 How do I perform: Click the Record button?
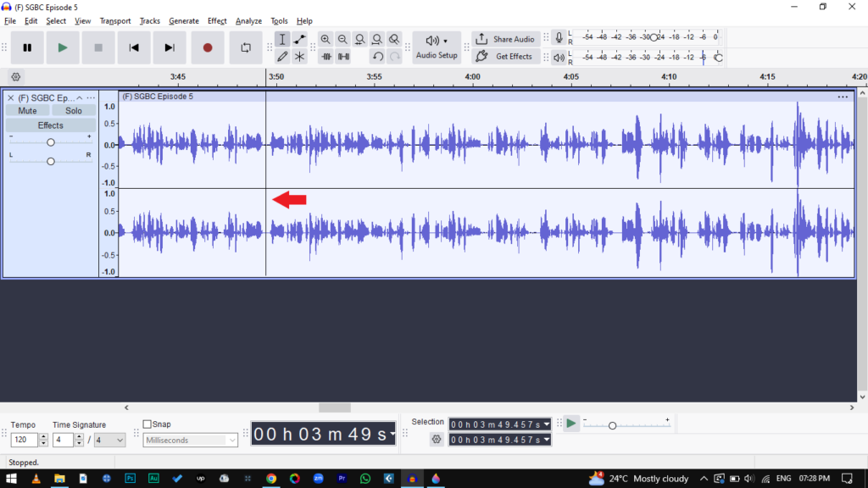click(x=208, y=48)
